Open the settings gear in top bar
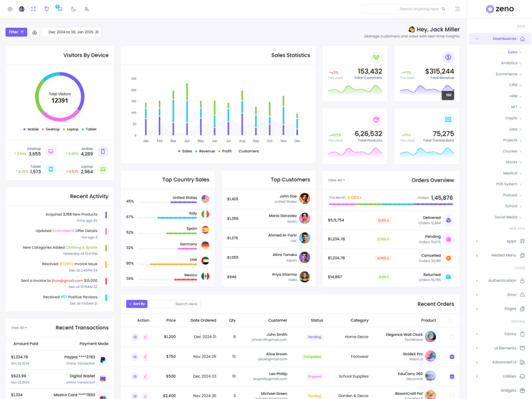 click(10, 9)
